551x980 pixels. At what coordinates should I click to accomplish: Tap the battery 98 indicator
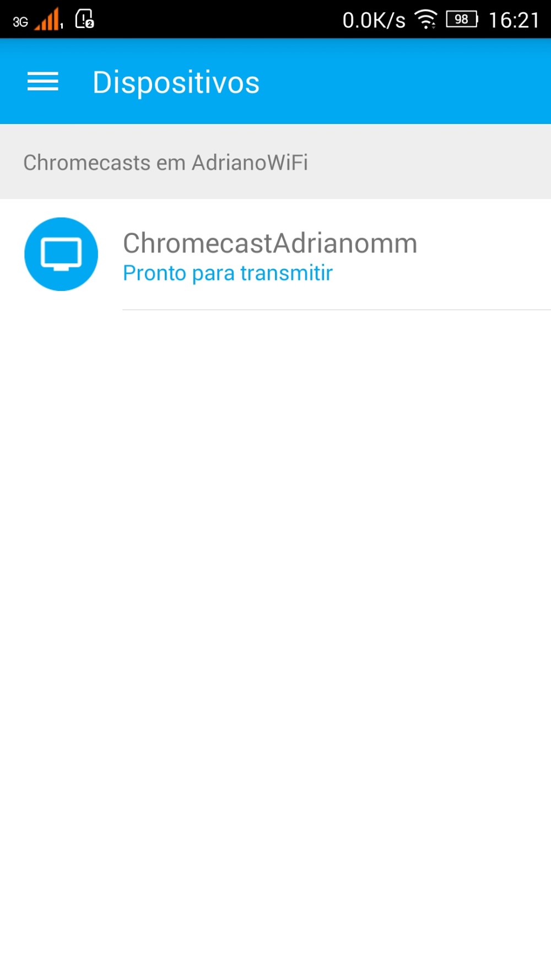(x=462, y=19)
